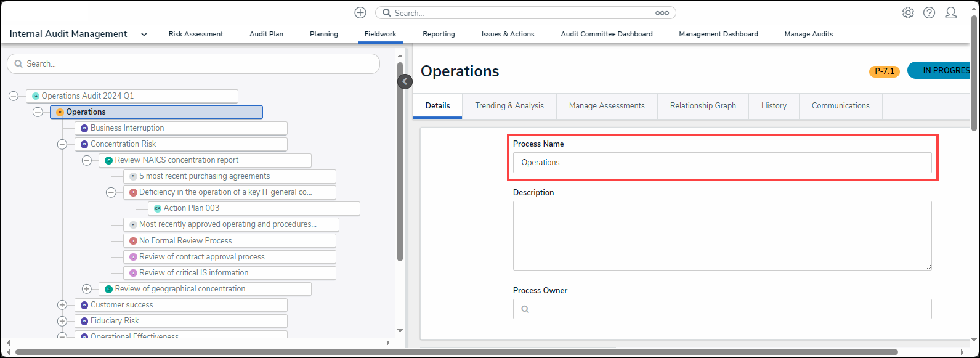
Task: Click the Process Name input field
Action: tap(722, 163)
